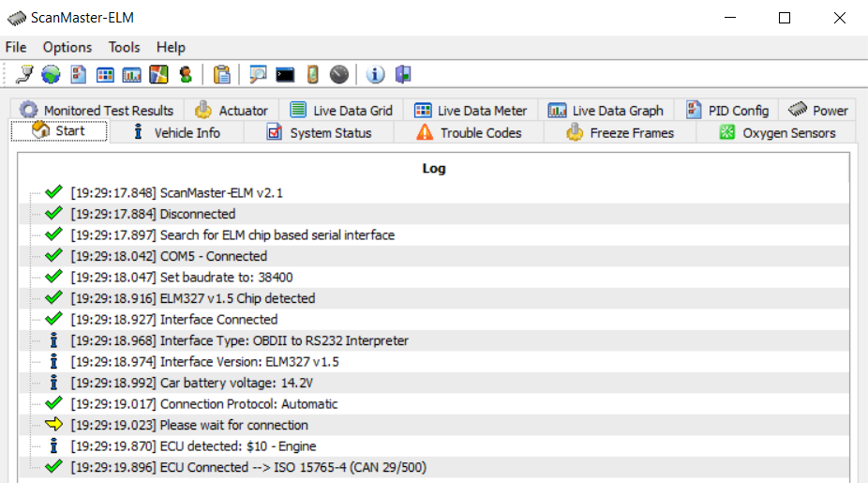Click the blue info circle toolbar icon
This screenshot has width=868, height=483.
pos(376,74)
